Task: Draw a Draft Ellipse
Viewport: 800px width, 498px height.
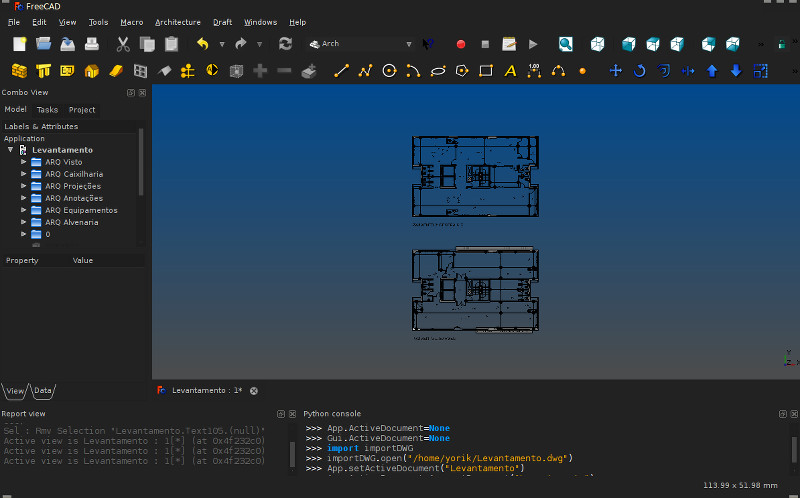Action: tap(438, 71)
